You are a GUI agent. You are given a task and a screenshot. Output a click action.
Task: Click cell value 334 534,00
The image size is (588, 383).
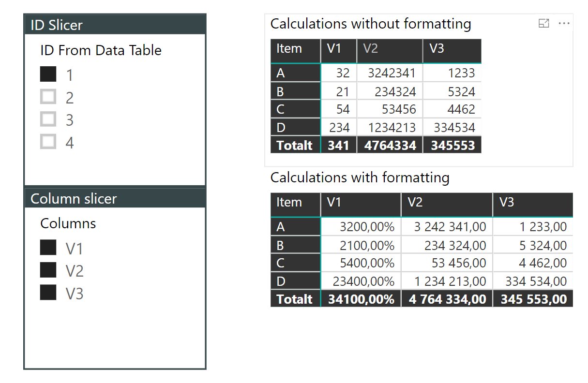(x=536, y=281)
